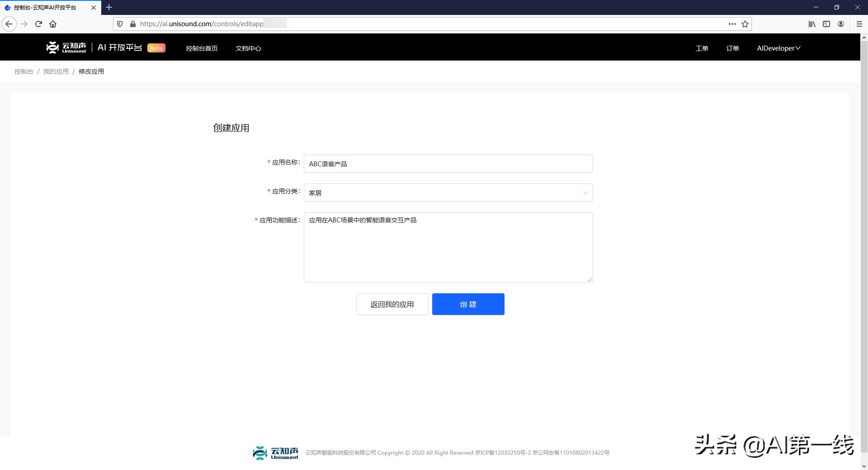Image resolution: width=868 pixels, height=470 pixels.
Task: Open the Firefox hamburger menu
Action: click(859, 24)
